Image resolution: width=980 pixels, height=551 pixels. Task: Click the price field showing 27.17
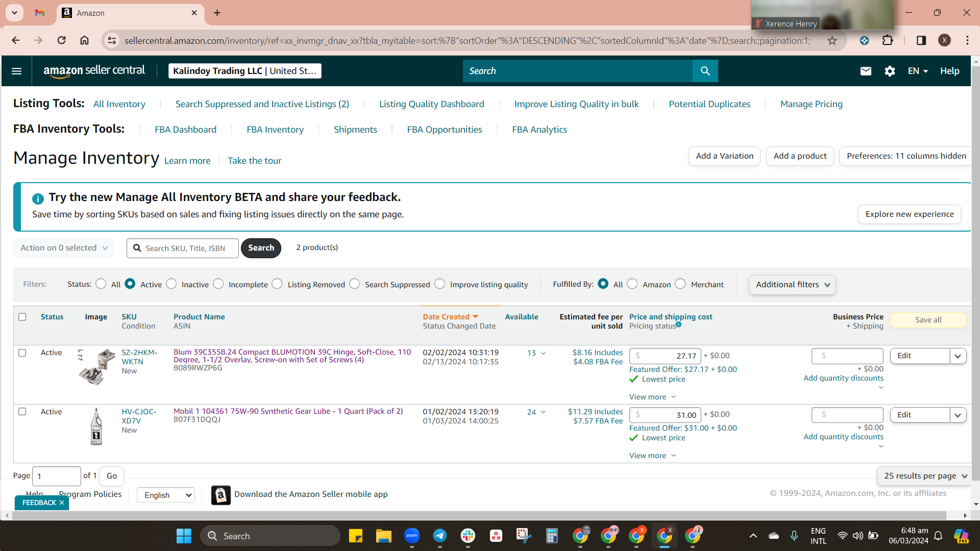click(x=665, y=356)
